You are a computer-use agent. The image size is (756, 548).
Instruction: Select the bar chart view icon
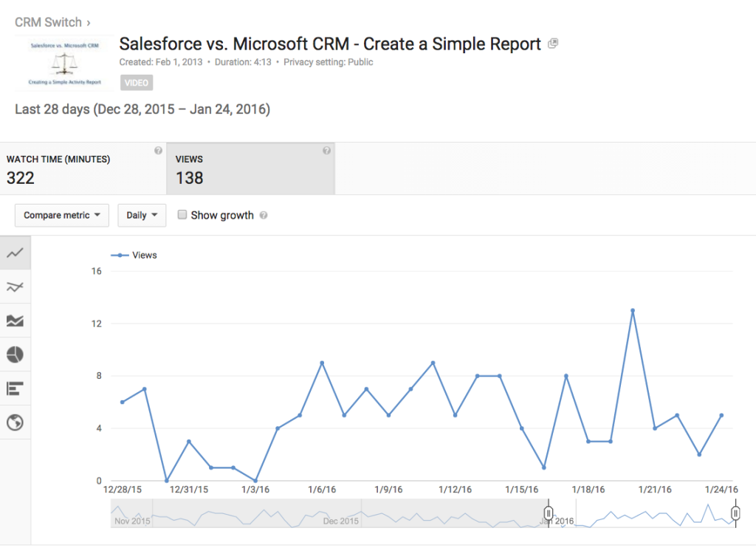click(x=15, y=388)
